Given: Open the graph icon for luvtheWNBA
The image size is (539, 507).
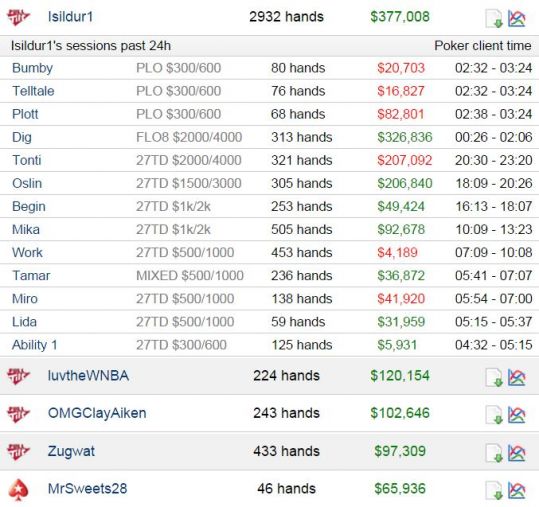Looking at the screenshot, I should pyautogui.click(x=517, y=377).
